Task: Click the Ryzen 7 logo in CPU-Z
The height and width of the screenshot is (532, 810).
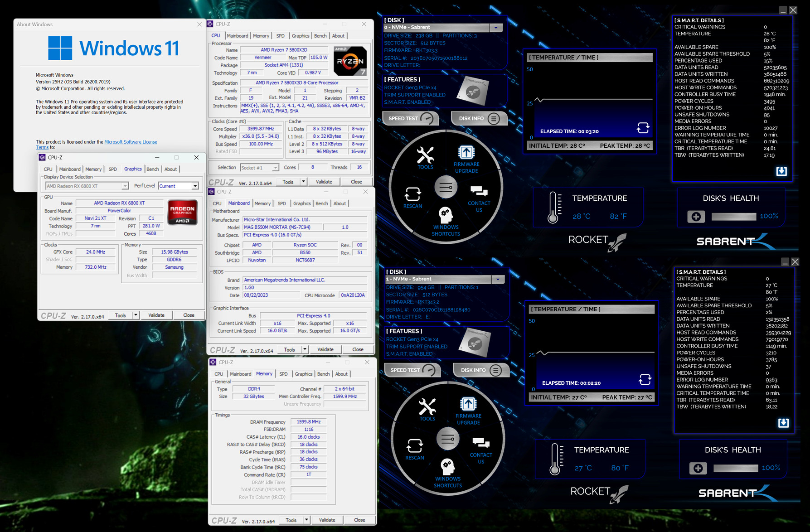Action: point(350,61)
